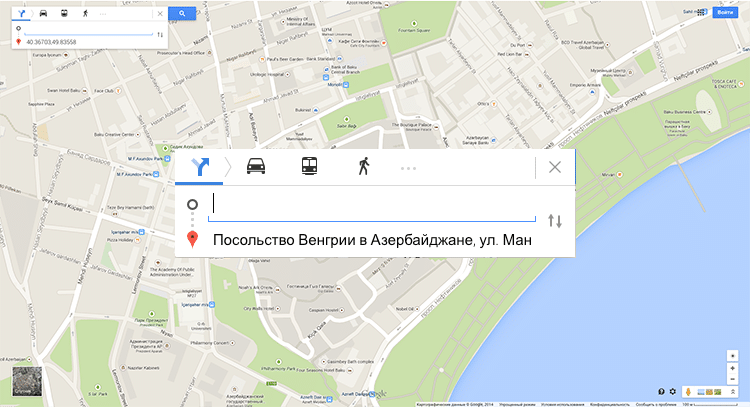The width and height of the screenshot is (750, 407).
Task: Click the blue search magnifier button
Action: click(182, 13)
